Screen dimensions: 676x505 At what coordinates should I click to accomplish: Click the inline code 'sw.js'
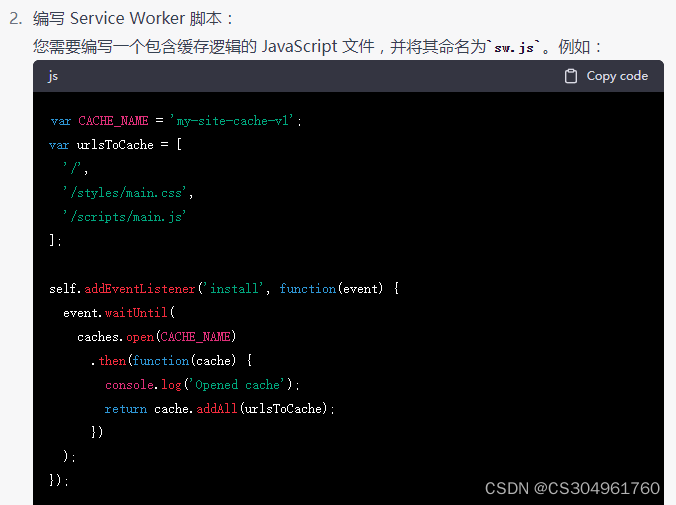pyautogui.click(x=514, y=47)
